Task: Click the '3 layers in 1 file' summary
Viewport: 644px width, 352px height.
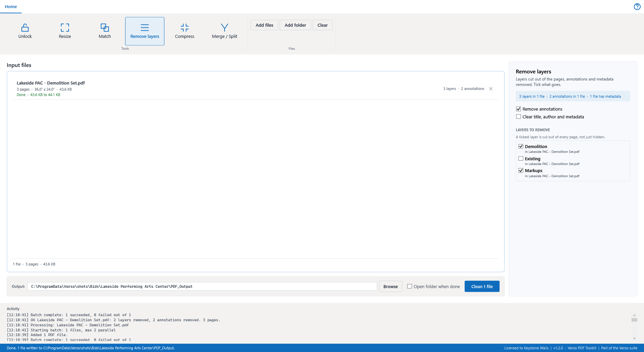Action: point(532,96)
